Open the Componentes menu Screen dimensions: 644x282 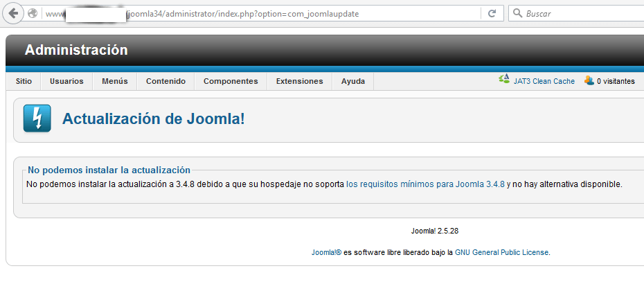pyautogui.click(x=231, y=81)
